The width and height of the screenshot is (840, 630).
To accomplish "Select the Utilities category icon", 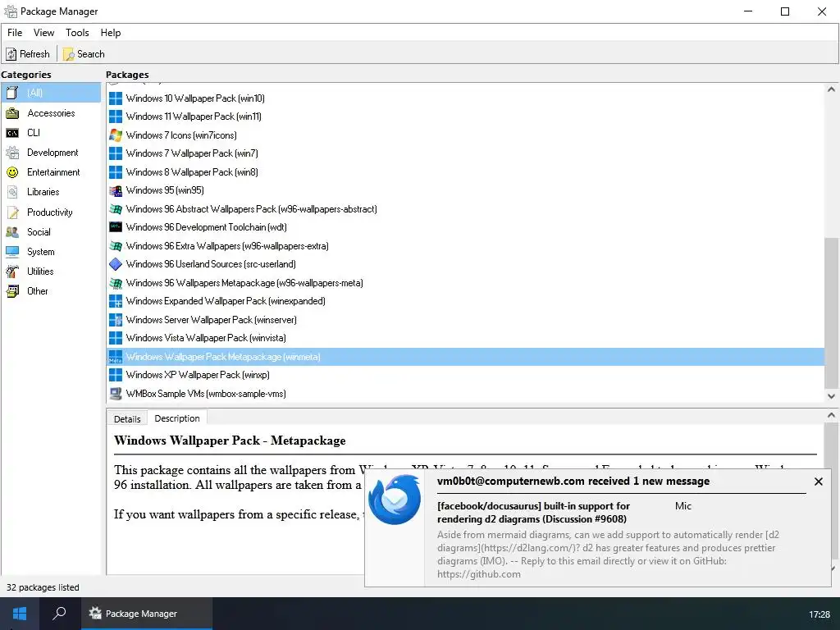I will 12,272.
